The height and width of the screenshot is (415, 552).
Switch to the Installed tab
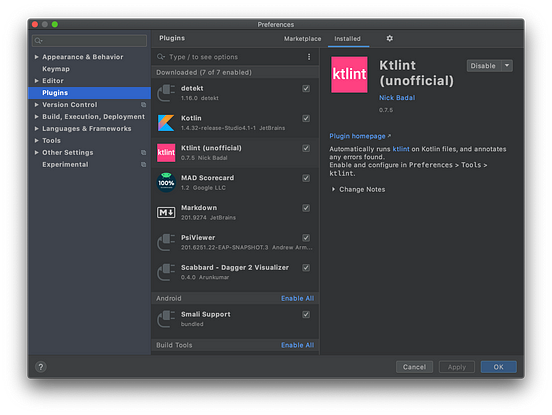347,39
